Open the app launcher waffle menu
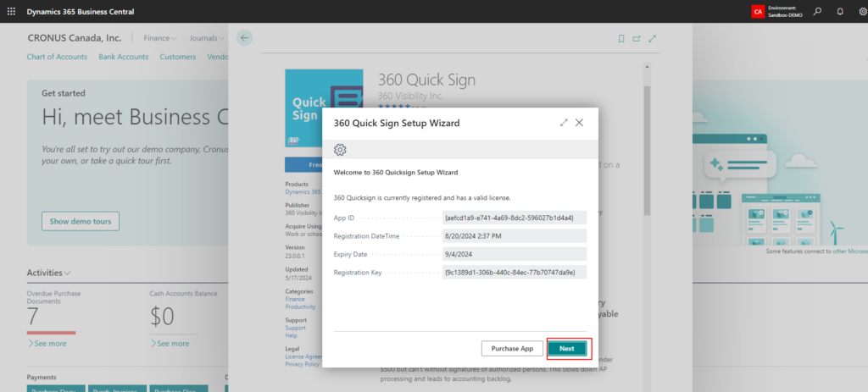The width and height of the screenshot is (868, 392). click(11, 12)
